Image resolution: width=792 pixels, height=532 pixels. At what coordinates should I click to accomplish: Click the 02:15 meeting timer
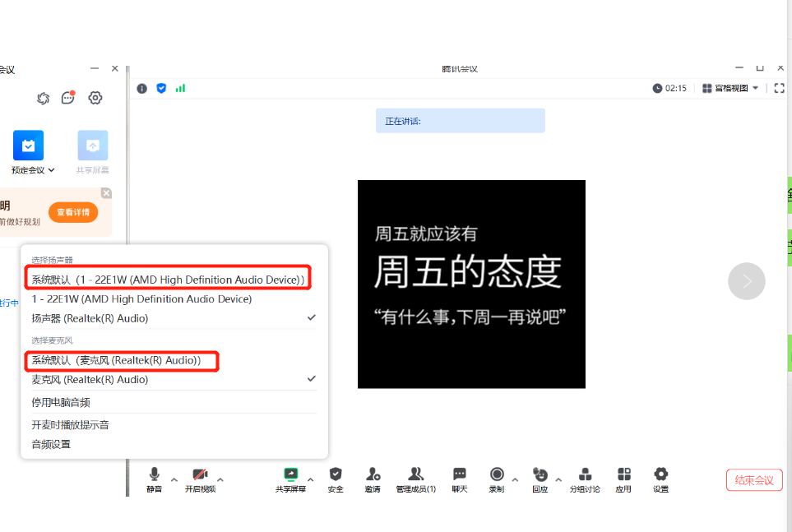coord(669,89)
